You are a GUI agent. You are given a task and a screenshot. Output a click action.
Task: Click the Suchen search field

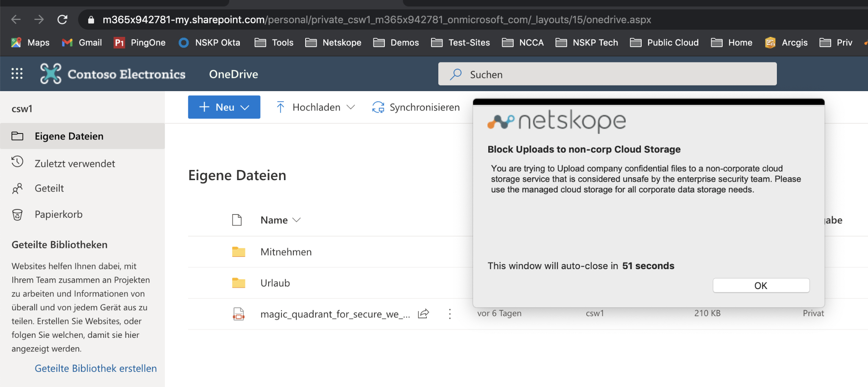click(607, 74)
